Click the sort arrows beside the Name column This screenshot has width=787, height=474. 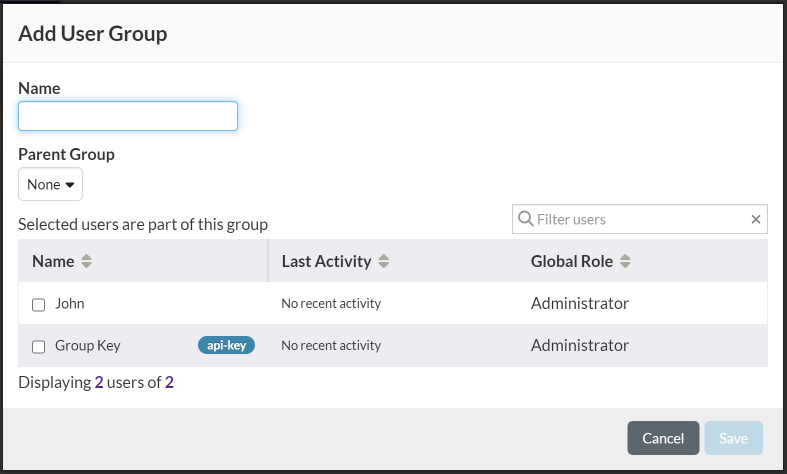86,261
